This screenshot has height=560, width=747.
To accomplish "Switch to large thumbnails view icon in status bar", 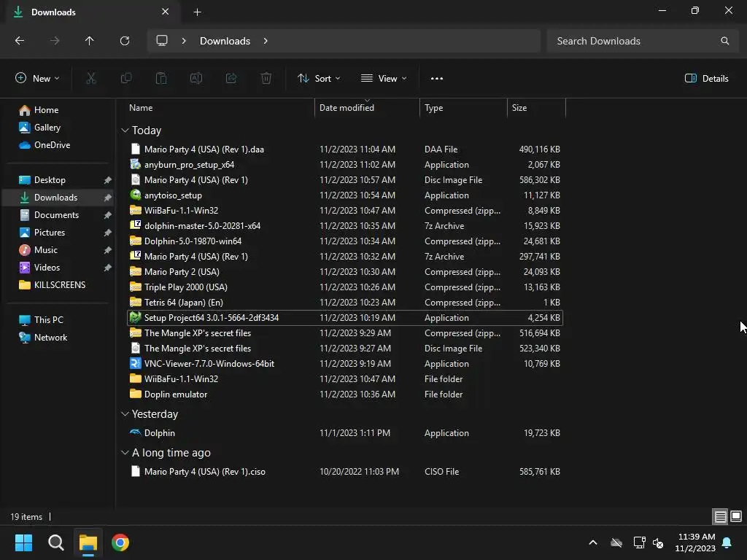I will pyautogui.click(x=736, y=516).
